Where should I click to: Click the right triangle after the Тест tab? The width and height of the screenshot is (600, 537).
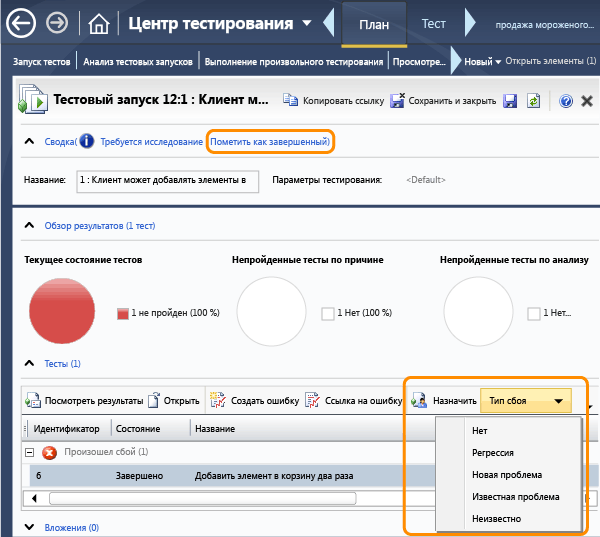470,23
